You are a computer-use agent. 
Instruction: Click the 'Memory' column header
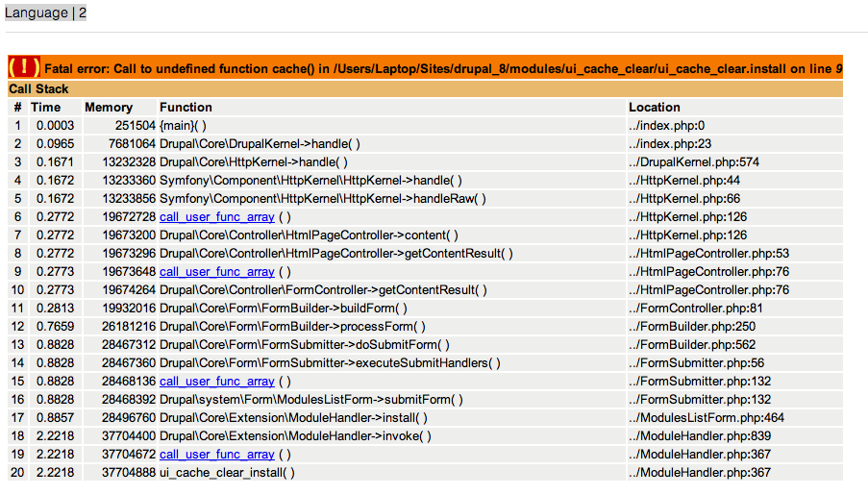pyautogui.click(x=109, y=108)
